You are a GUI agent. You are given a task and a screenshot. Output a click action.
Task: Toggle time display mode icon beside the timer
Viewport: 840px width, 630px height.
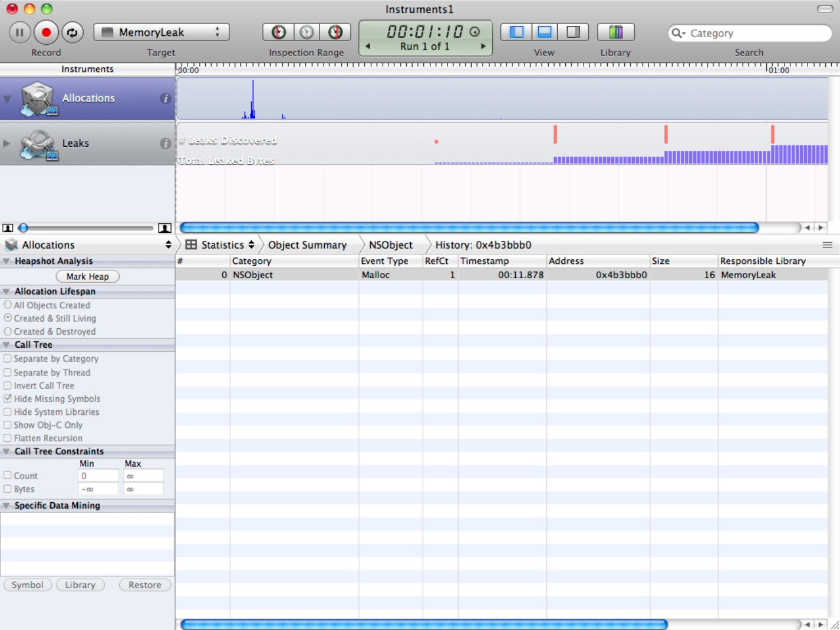point(475,32)
